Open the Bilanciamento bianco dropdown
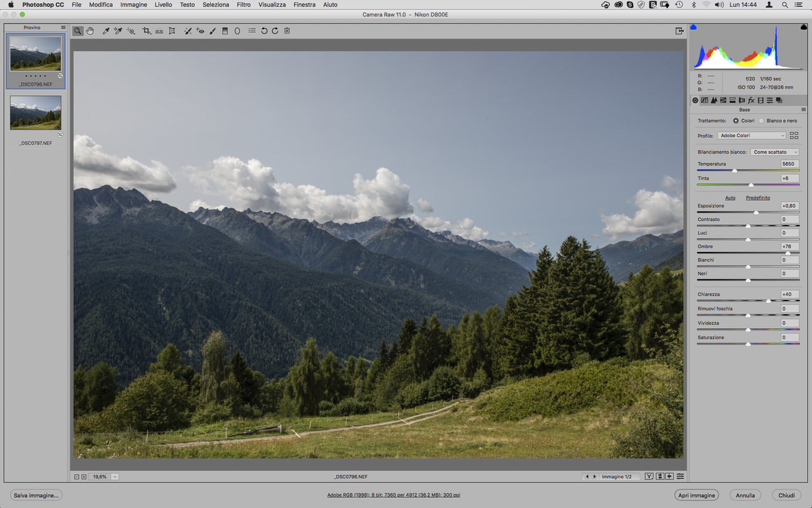The image size is (812, 508). pyautogui.click(x=775, y=152)
